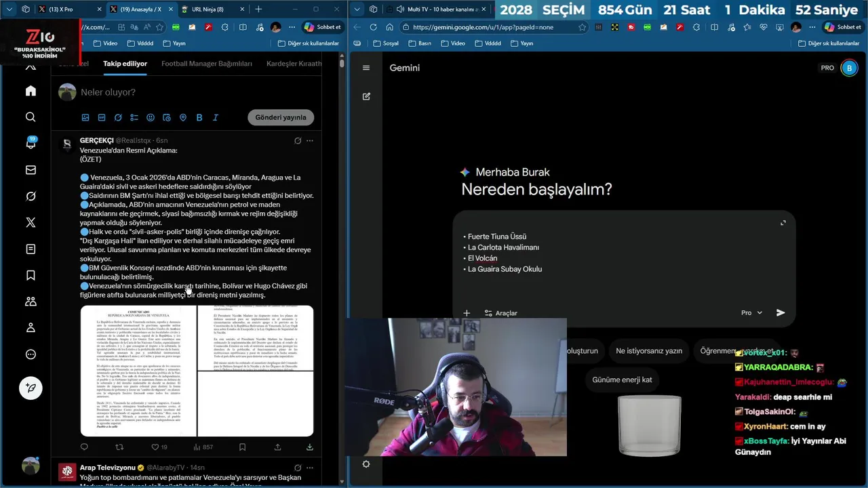Click the green compose post button
Image resolution: width=868 pixels, height=488 pixels.
[x=31, y=388]
